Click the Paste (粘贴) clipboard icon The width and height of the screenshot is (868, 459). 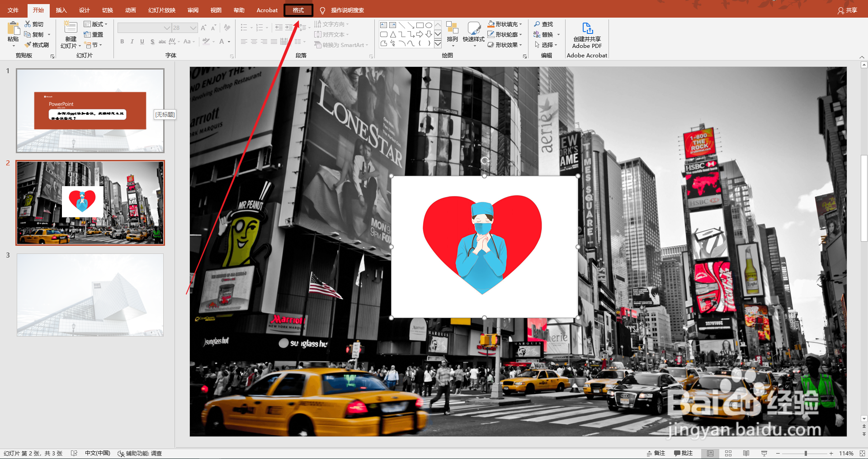coord(13,29)
